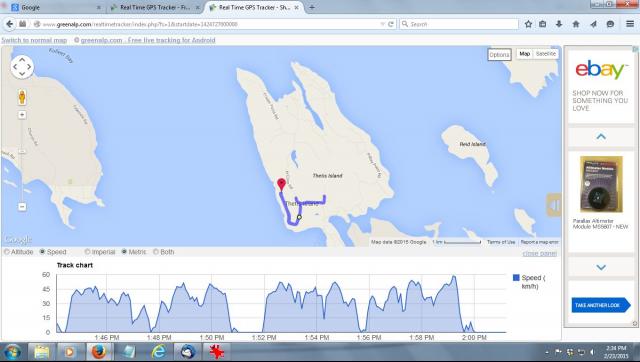Select the Speed radio button
The width and height of the screenshot is (640, 362).
click(42, 252)
